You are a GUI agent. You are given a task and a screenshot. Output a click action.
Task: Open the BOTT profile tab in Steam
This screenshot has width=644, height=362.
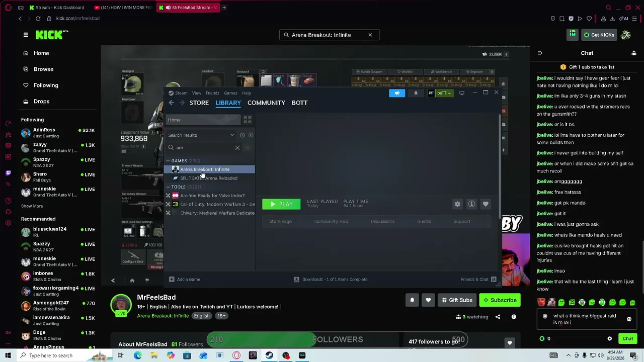pos(299,103)
